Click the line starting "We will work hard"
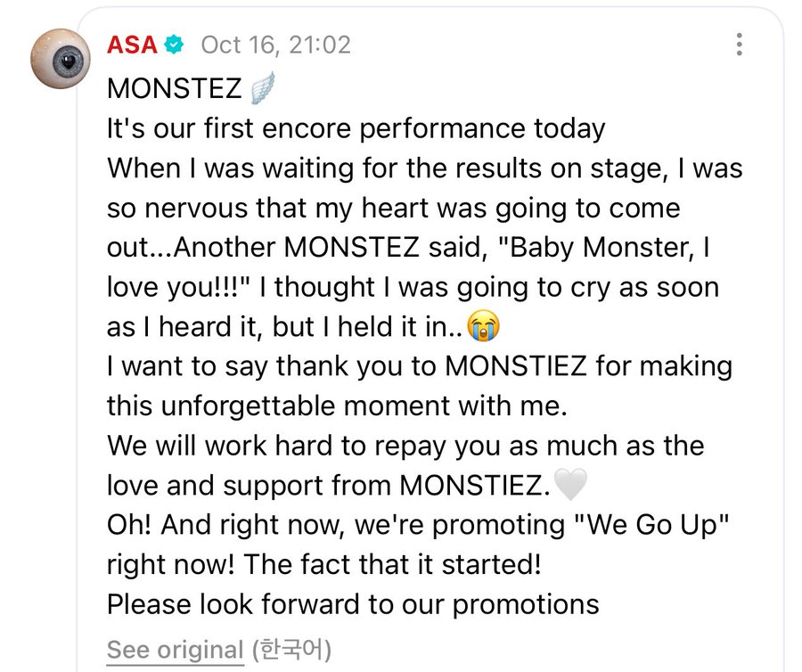Screen dimensions: 802x672 coord(405,446)
